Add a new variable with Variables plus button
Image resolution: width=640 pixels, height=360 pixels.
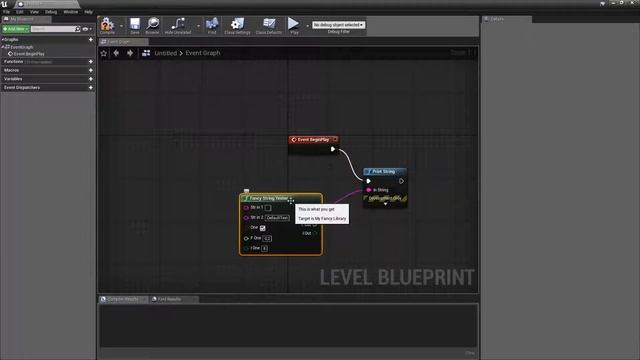[x=91, y=79]
